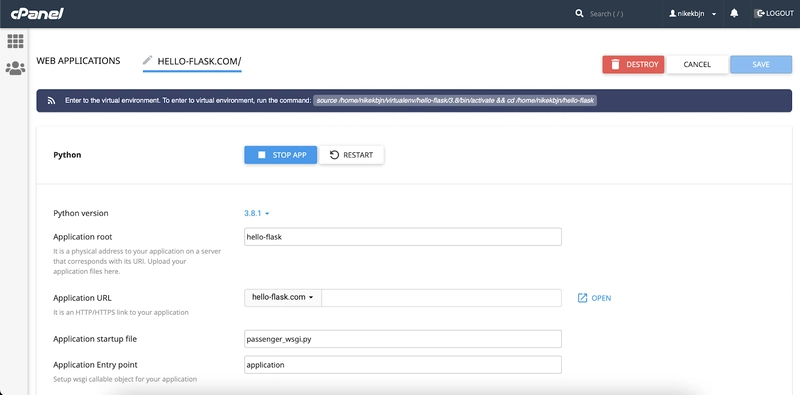Screen dimensions: 800x395
Task: Click the cPanel logo
Action: (x=37, y=14)
